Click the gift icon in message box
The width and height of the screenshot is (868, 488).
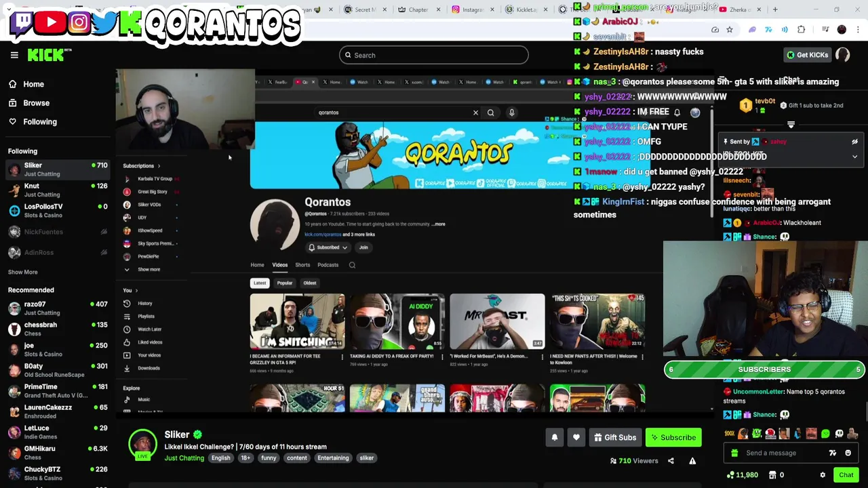click(x=734, y=453)
